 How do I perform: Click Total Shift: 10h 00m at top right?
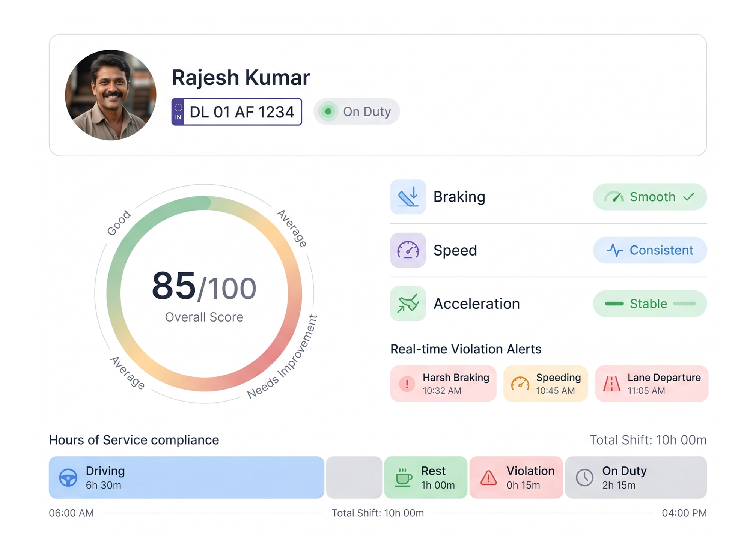pyautogui.click(x=648, y=440)
